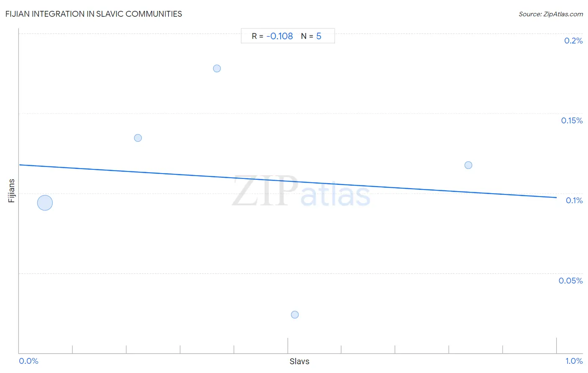The height and width of the screenshot is (373, 588).
Task: Click the 0.15% y-axis tick label
Action: pyautogui.click(x=572, y=120)
